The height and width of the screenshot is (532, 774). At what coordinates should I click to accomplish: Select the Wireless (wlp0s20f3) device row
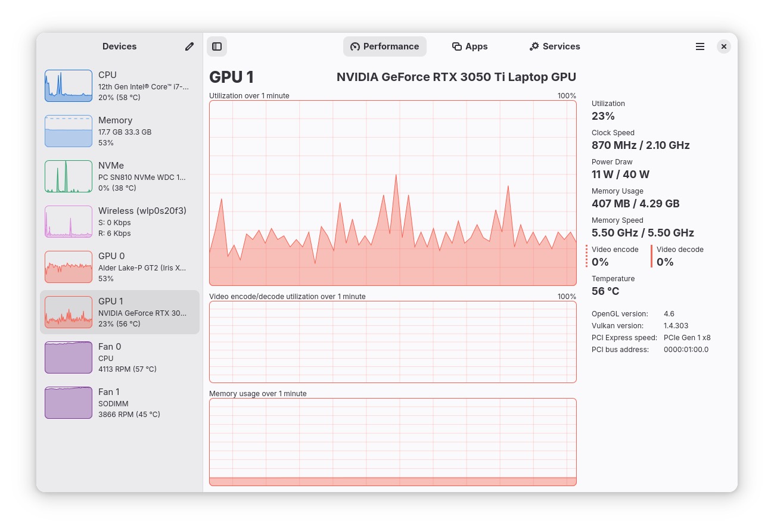(120, 222)
